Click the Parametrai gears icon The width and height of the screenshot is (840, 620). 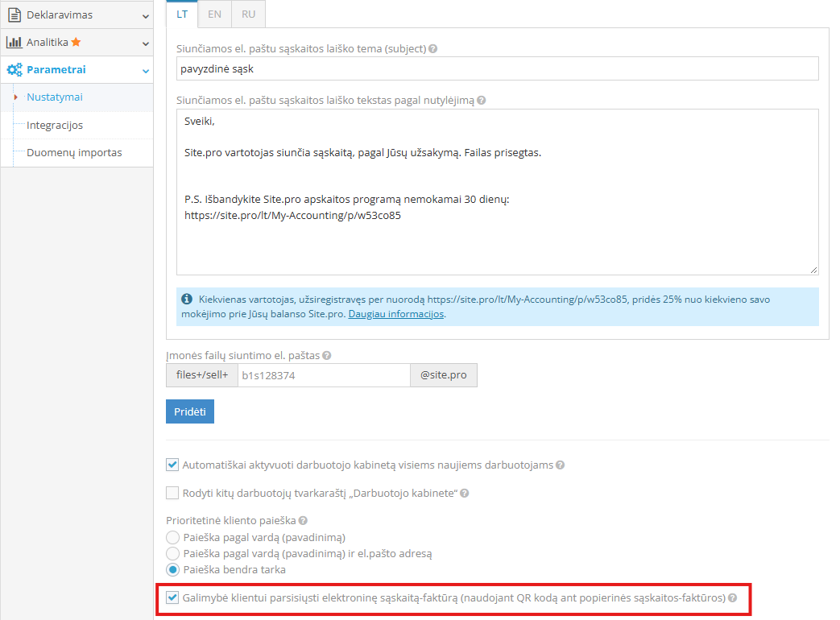(x=14, y=69)
